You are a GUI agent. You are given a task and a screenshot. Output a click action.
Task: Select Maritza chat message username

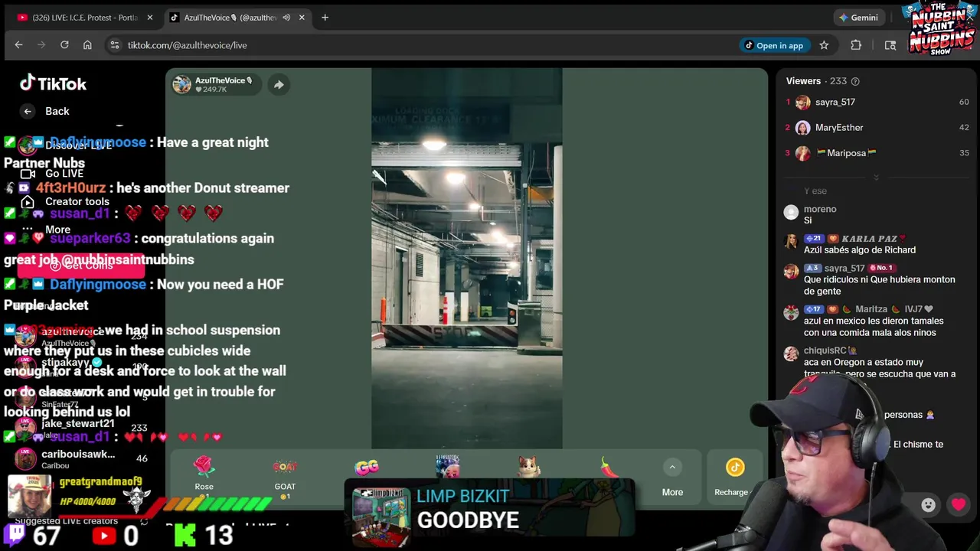pyautogui.click(x=871, y=309)
